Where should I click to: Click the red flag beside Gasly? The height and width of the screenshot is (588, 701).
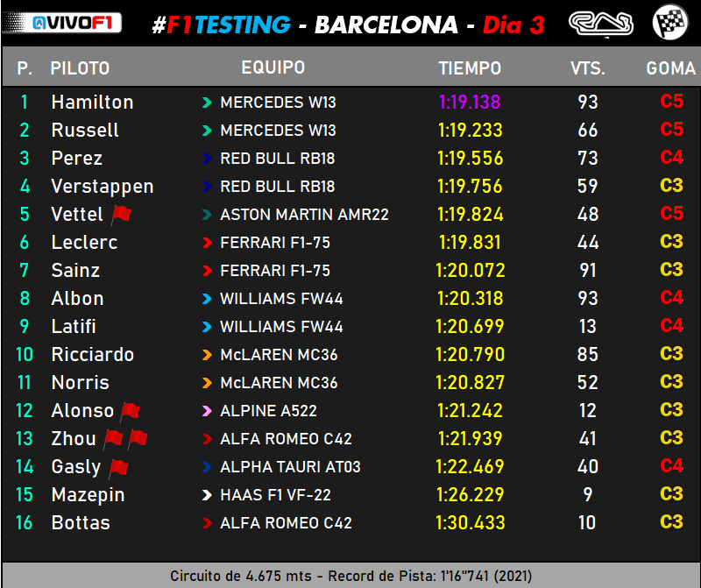tap(119, 466)
